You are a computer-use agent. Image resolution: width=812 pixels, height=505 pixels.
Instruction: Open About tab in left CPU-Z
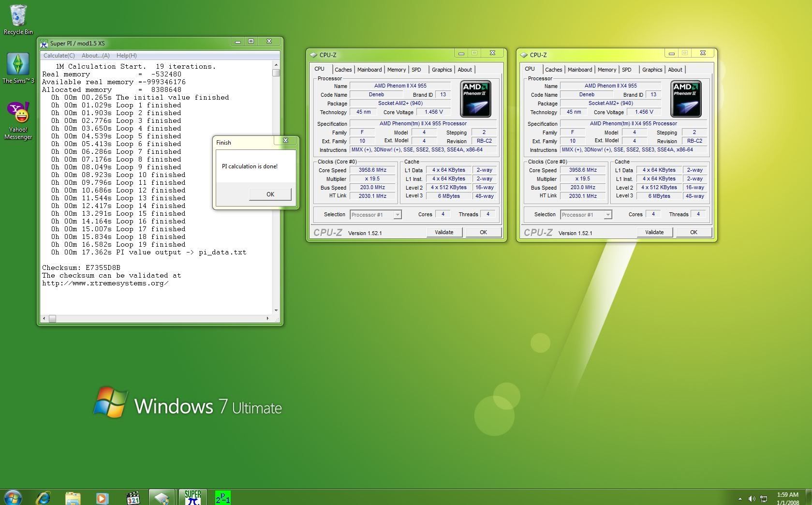pyautogui.click(x=465, y=70)
